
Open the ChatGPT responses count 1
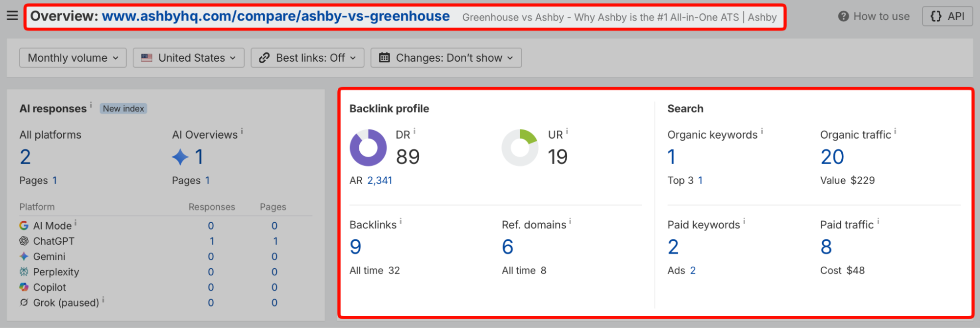click(x=211, y=241)
